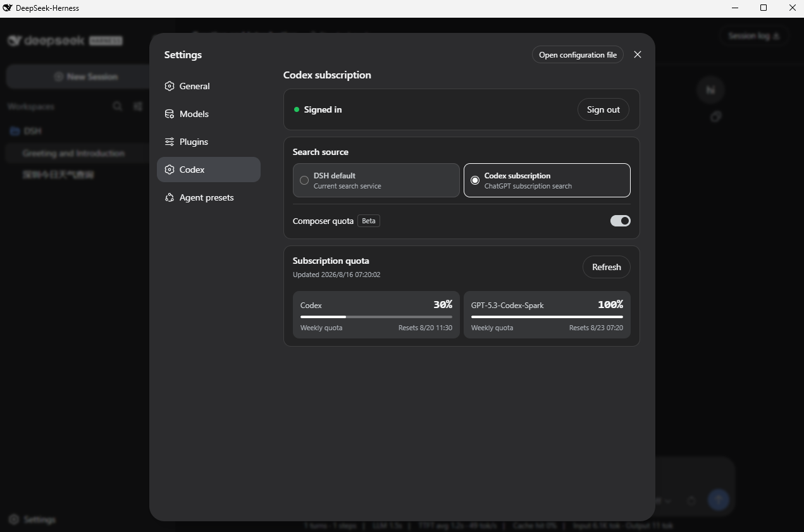
Task: Click the General gear icon in Settings sidebar
Action: (170, 86)
